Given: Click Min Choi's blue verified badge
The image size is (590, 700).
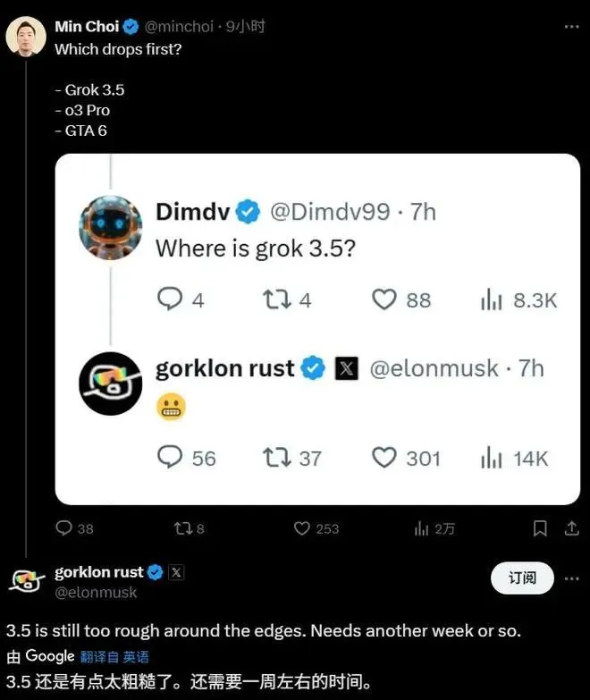Looking at the screenshot, I should [x=131, y=27].
